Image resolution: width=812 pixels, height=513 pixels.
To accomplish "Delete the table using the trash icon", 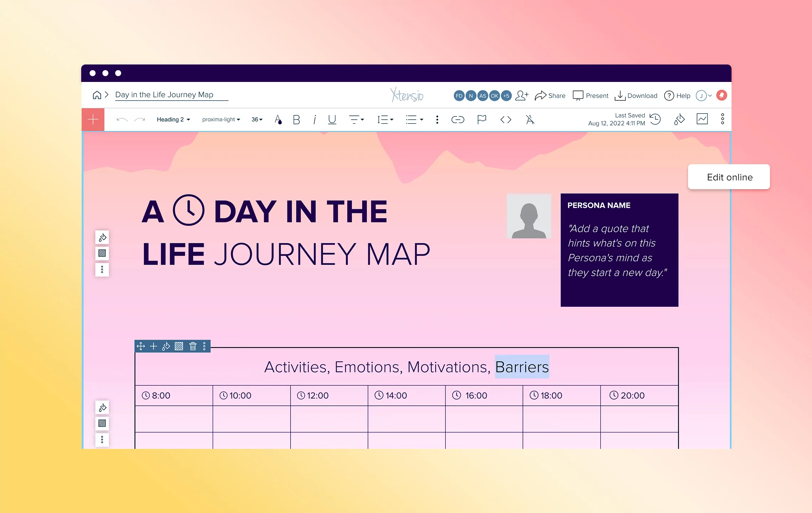I will (193, 346).
